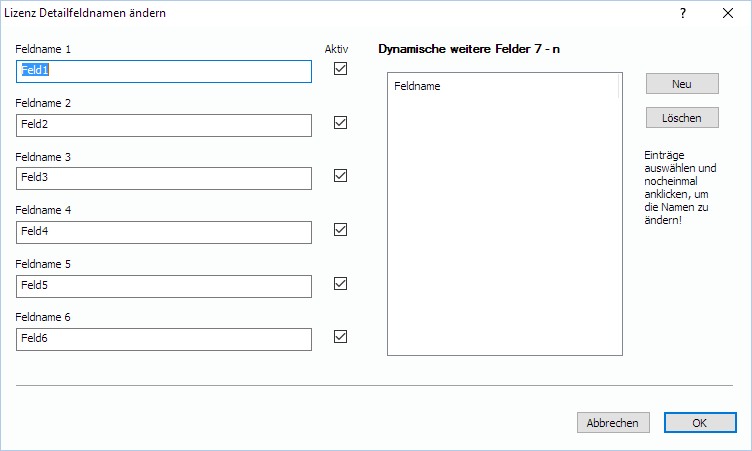This screenshot has height=451, width=752.
Task: Click the Feldname 6 input containing Feld6
Action: click(x=164, y=339)
